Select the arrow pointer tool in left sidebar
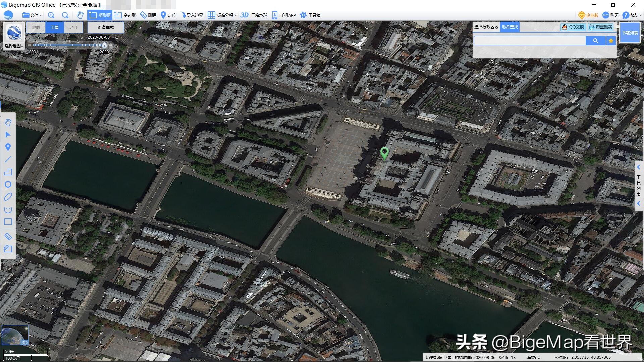Viewport: 644px width, 362px height. (x=8, y=135)
